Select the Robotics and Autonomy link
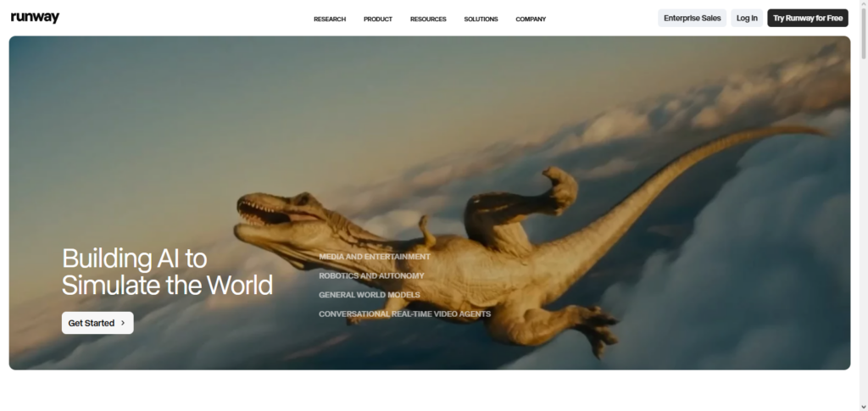 click(x=371, y=275)
